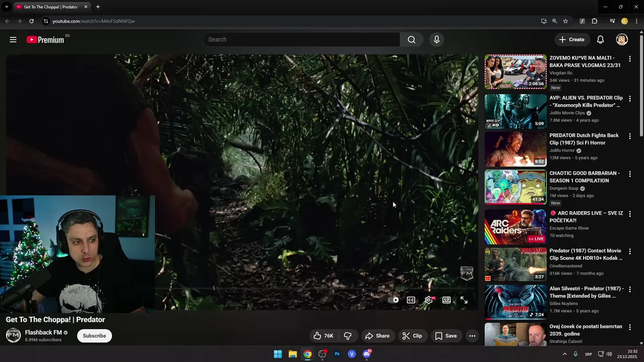Toggle the autoplay switch in the player
644x362 pixels.
(393, 300)
